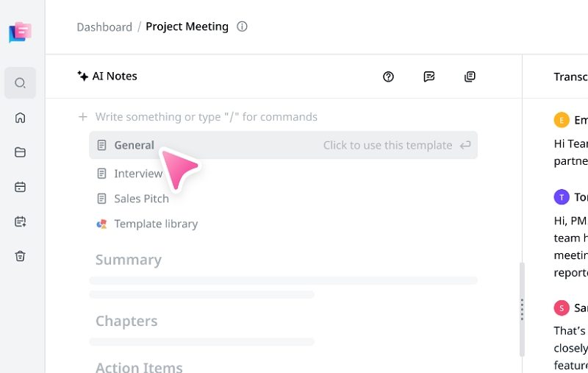Click the plus icon to add block
The width and height of the screenshot is (588, 373).
(x=83, y=117)
